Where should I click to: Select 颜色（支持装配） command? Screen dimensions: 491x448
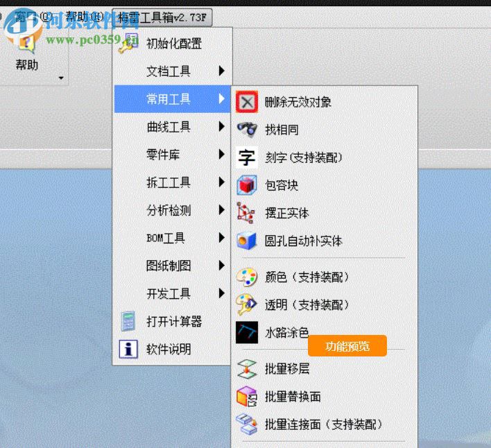pos(325,277)
